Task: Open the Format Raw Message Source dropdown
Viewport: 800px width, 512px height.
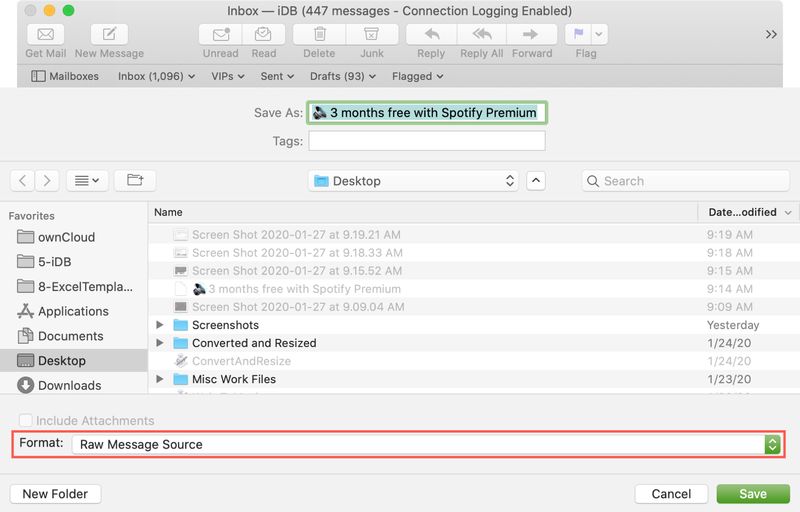Action: point(427,444)
